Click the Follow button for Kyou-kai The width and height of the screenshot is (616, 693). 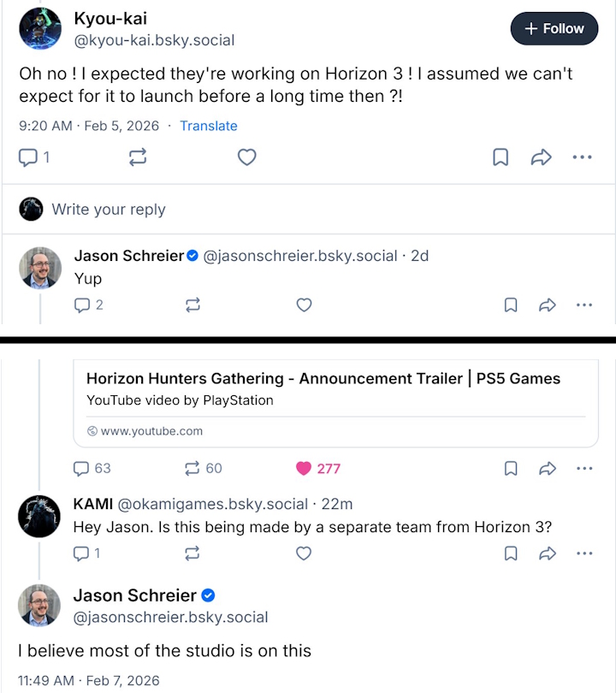pyautogui.click(x=553, y=28)
